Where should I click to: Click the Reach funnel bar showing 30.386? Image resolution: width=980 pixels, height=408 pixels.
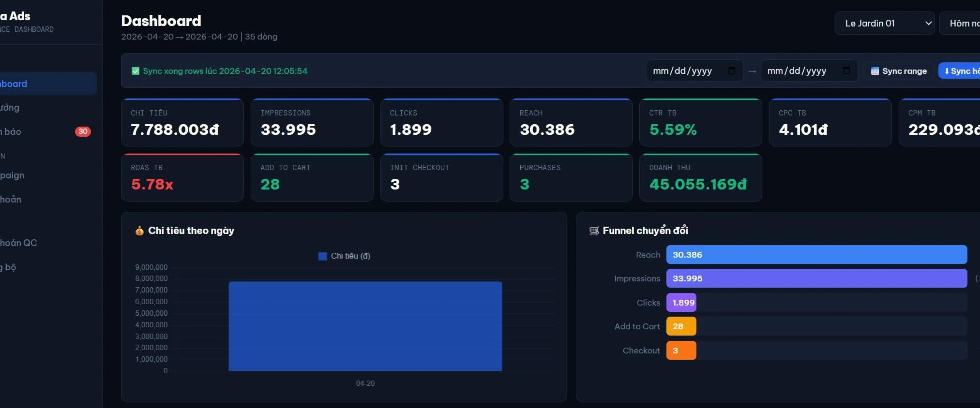click(x=816, y=255)
